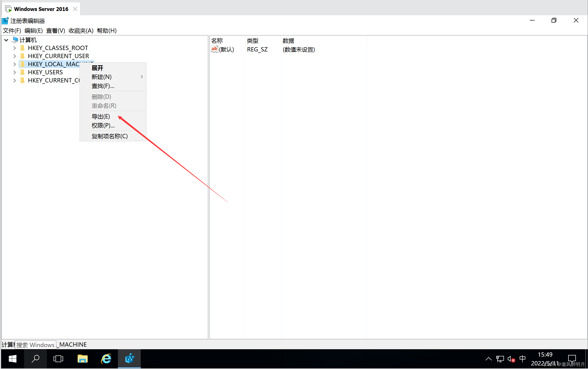
Task: Open the 查看(V) menu
Action: [x=56, y=31]
